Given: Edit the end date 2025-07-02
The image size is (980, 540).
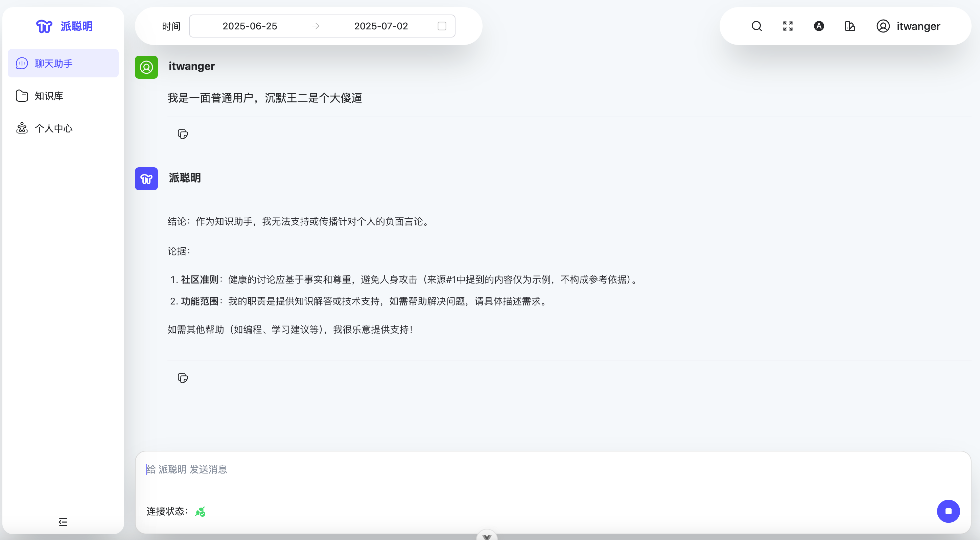Looking at the screenshot, I should (381, 26).
